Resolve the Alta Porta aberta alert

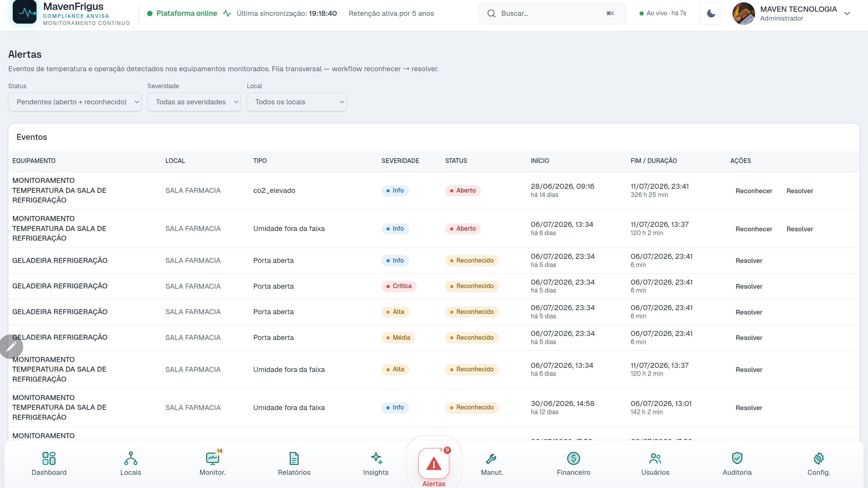[x=749, y=312]
